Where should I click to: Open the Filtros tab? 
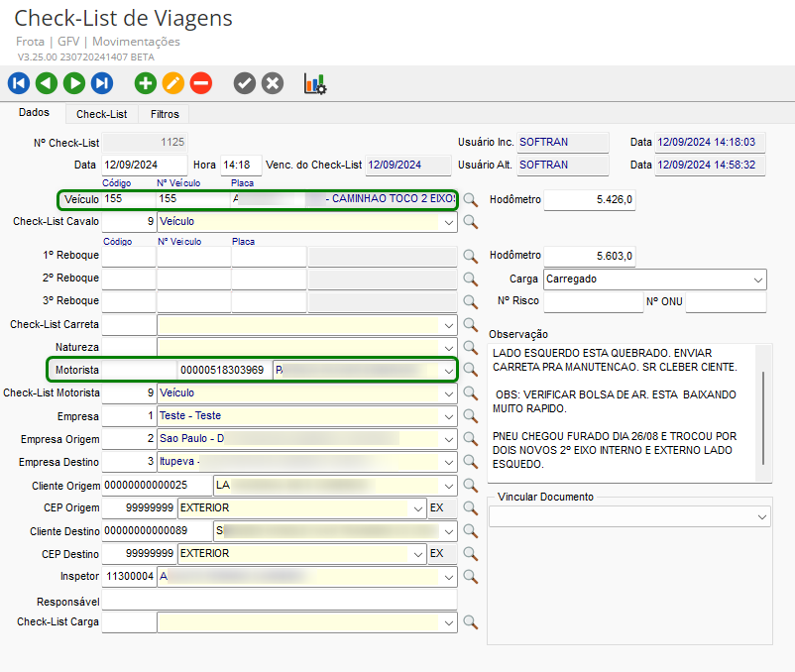165,114
